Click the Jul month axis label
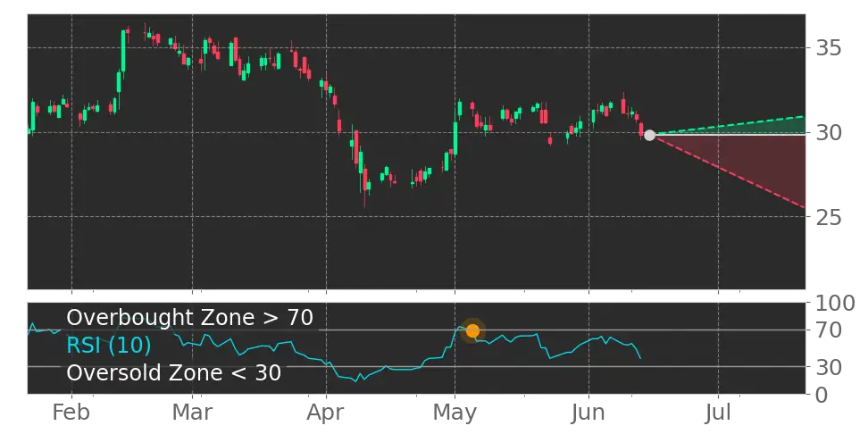 (719, 413)
